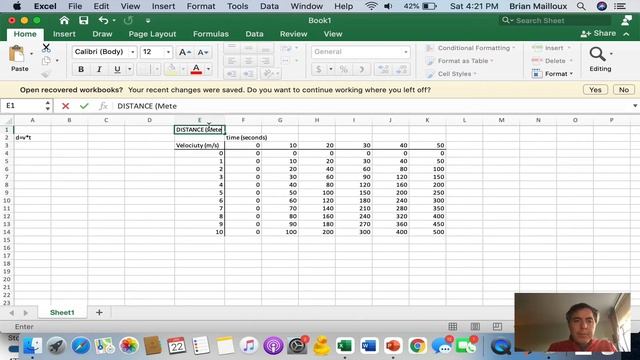Expand the formula bar with right arrow
Screen dimensions: 640x360
(x=635, y=106)
